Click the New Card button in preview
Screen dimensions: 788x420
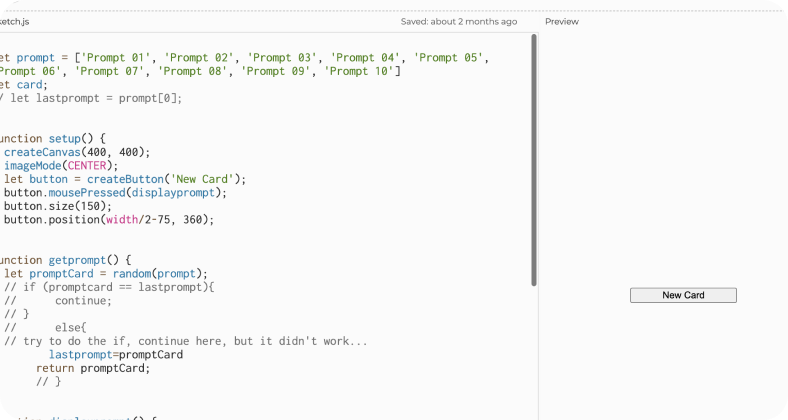(683, 295)
